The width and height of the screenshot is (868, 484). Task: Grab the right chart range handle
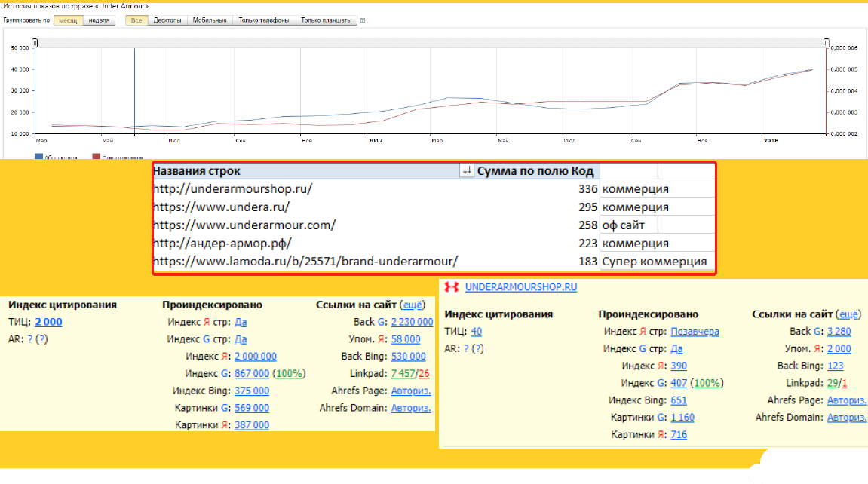(x=826, y=42)
